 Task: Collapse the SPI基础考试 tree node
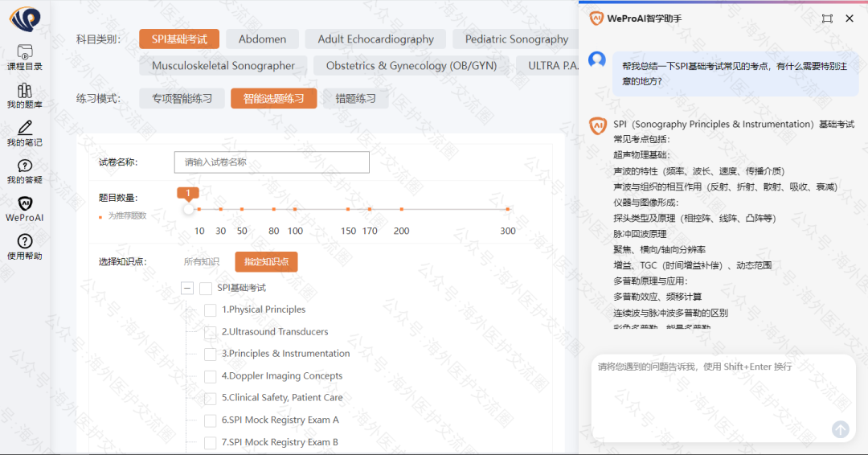pos(187,288)
